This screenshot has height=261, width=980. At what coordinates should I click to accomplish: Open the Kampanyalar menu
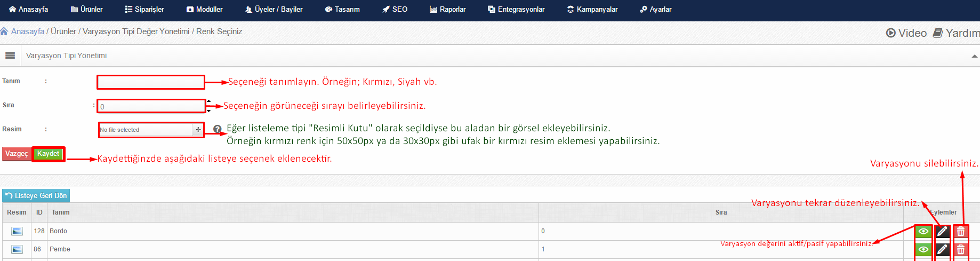(592, 9)
